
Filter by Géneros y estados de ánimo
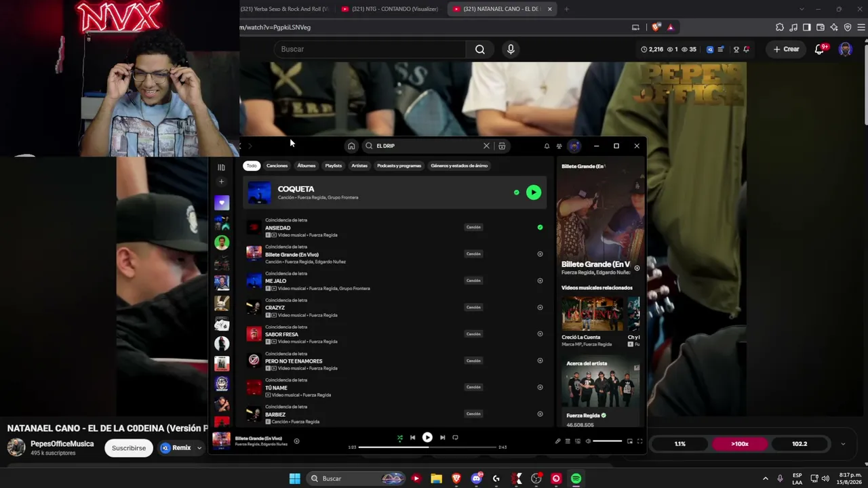pyautogui.click(x=459, y=165)
